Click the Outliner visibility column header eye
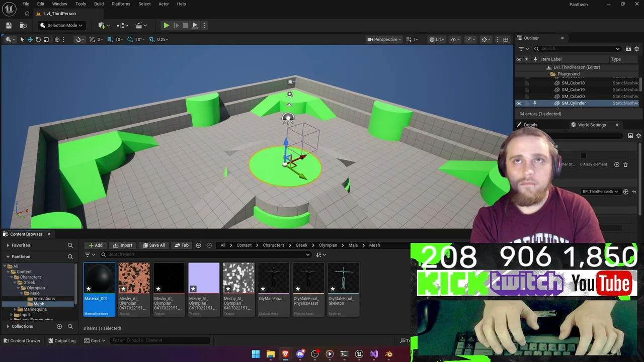Image resolution: width=644 pixels, height=362 pixels. point(519,59)
